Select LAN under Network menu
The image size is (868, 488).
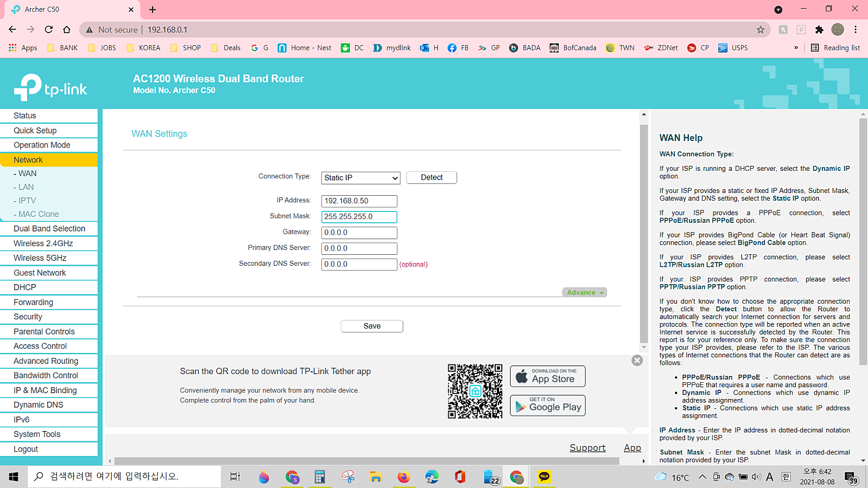point(26,187)
